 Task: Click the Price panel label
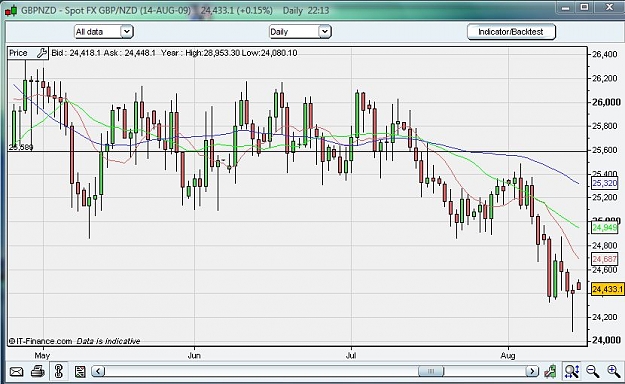click(18, 53)
